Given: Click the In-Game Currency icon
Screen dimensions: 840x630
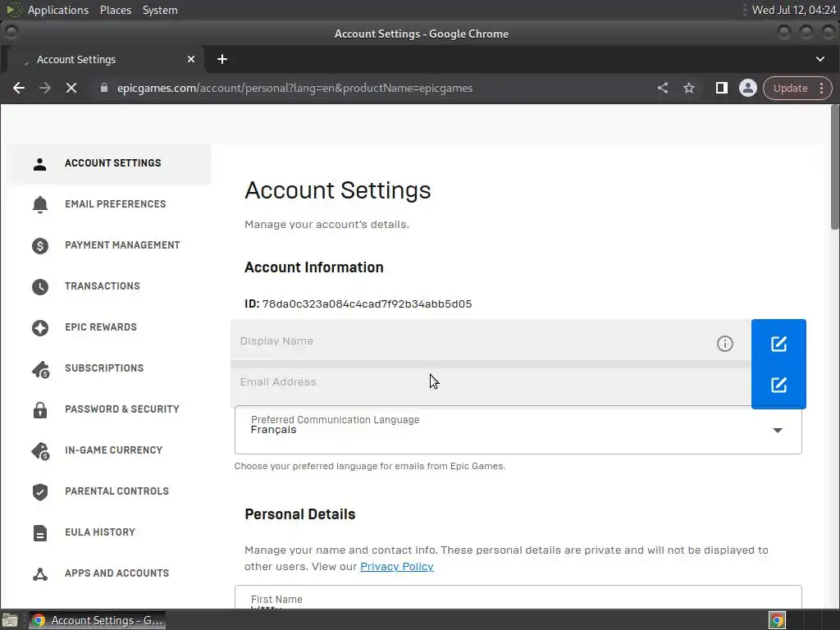Looking at the screenshot, I should (41, 451).
